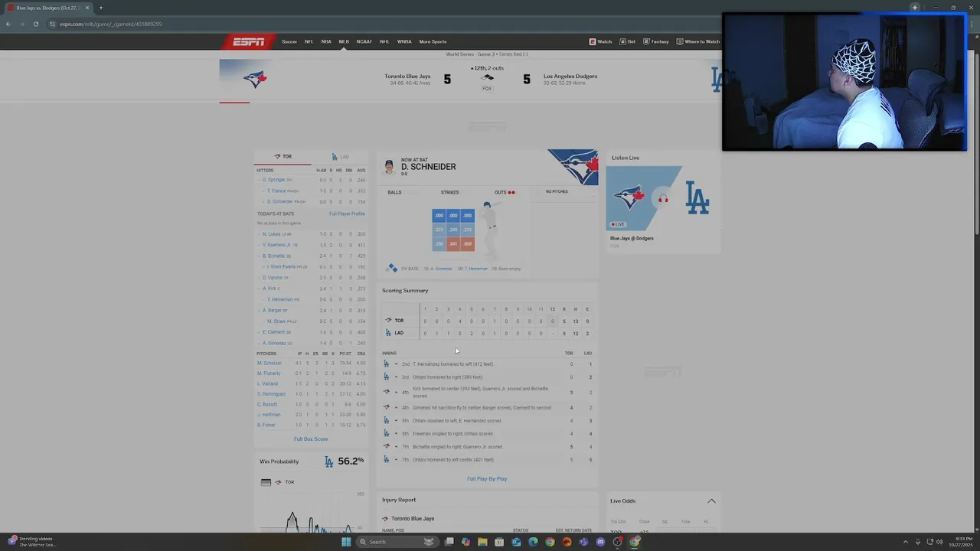Open the Soccer menu in ESPN navigation
The height and width of the screenshot is (551, 980).
point(289,41)
